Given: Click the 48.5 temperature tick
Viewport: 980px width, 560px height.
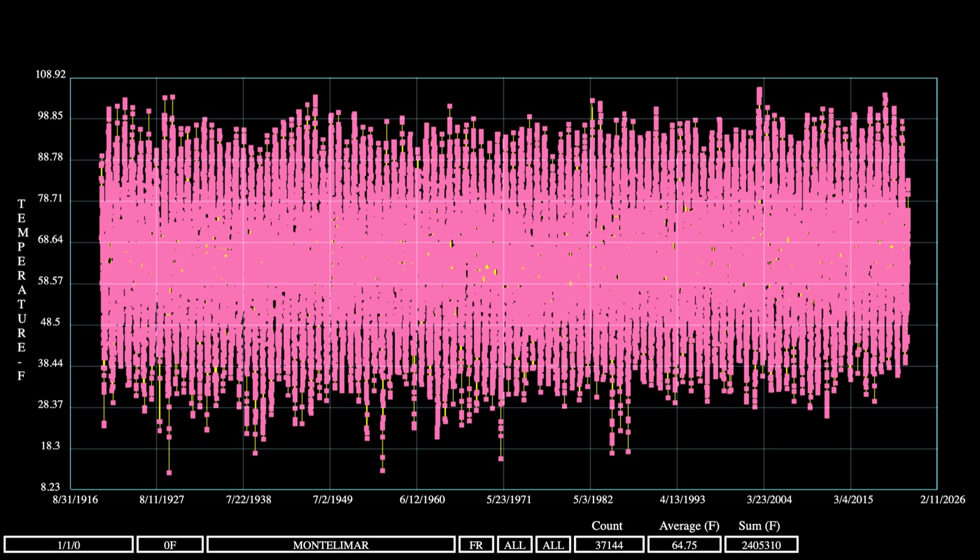Looking at the screenshot, I should 50,322.
